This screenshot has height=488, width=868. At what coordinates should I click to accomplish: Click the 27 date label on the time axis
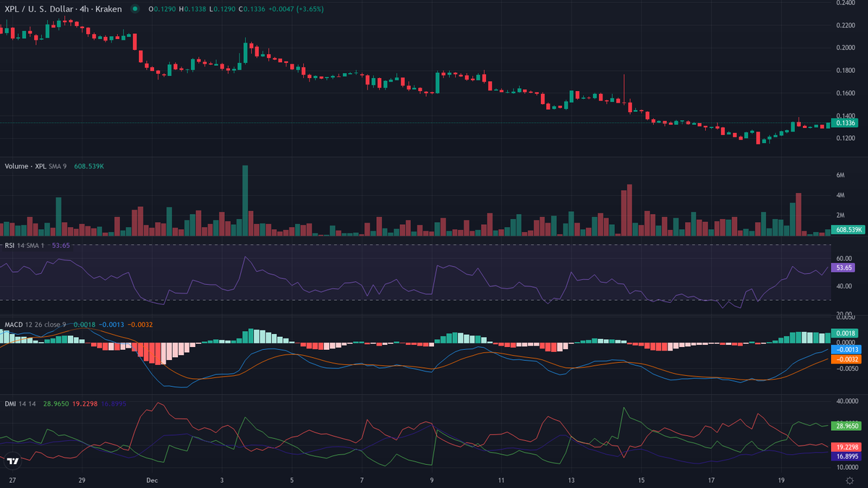point(12,479)
